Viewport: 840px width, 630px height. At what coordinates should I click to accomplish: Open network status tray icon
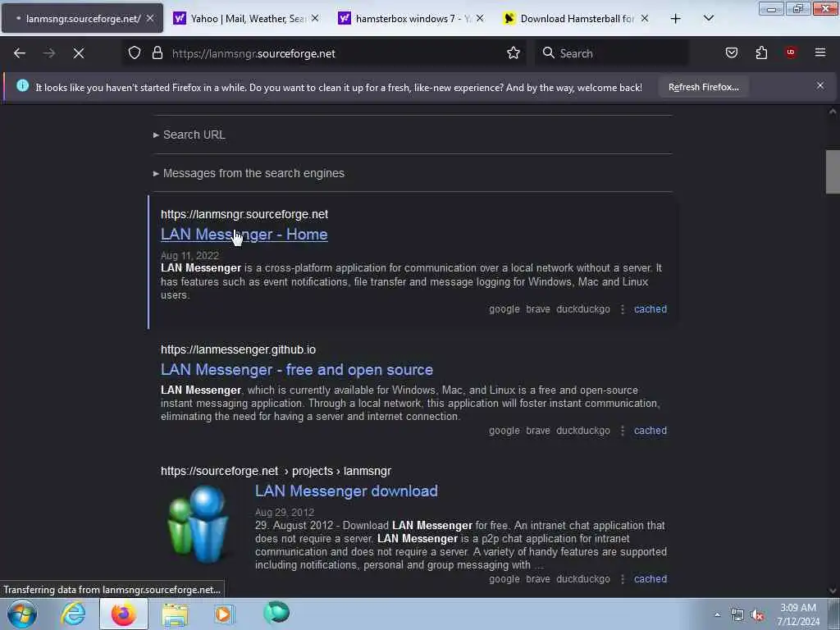click(737, 615)
